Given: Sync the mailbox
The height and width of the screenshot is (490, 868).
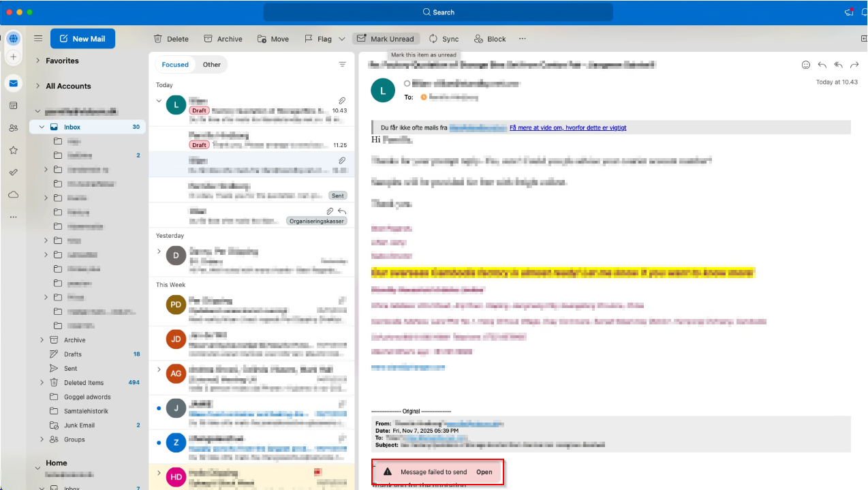Looking at the screenshot, I should 444,39.
